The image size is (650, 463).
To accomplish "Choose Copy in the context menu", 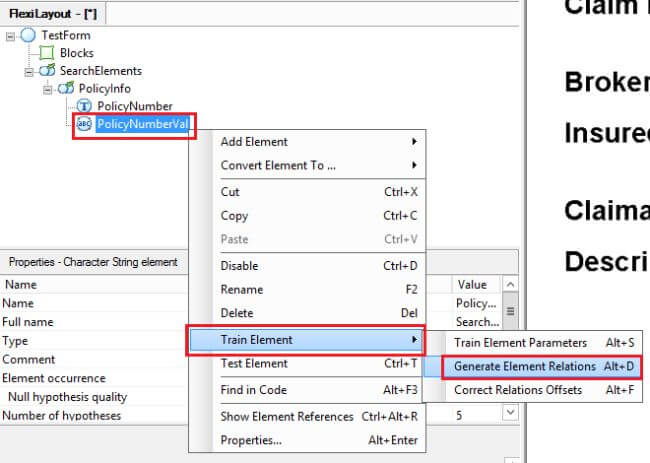I will [307, 216].
